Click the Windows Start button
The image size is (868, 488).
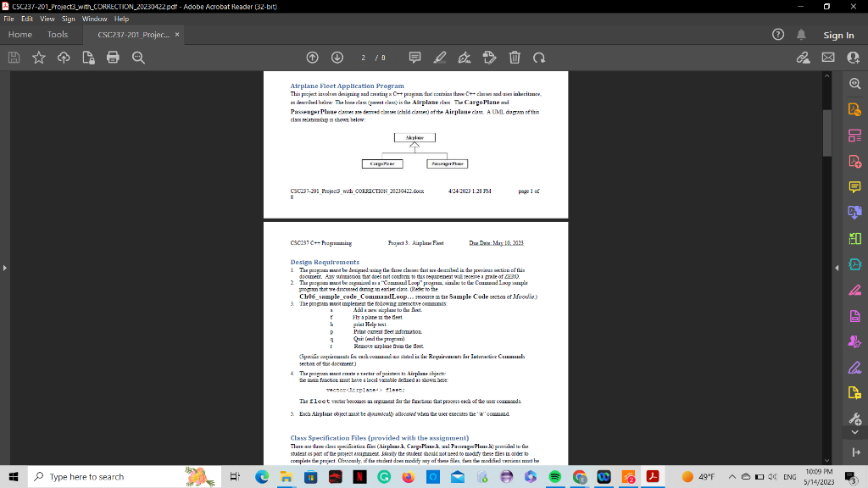(14, 476)
